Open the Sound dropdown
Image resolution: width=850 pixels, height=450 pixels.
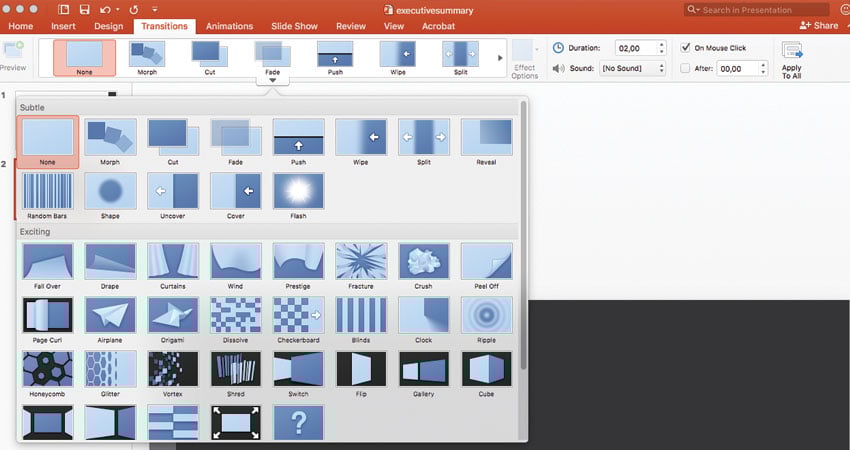pyautogui.click(x=632, y=68)
